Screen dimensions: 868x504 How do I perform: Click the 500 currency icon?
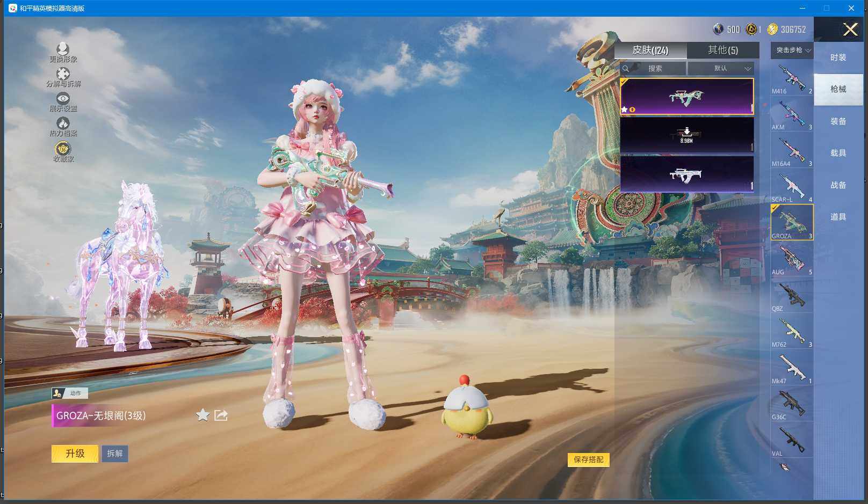[718, 29]
